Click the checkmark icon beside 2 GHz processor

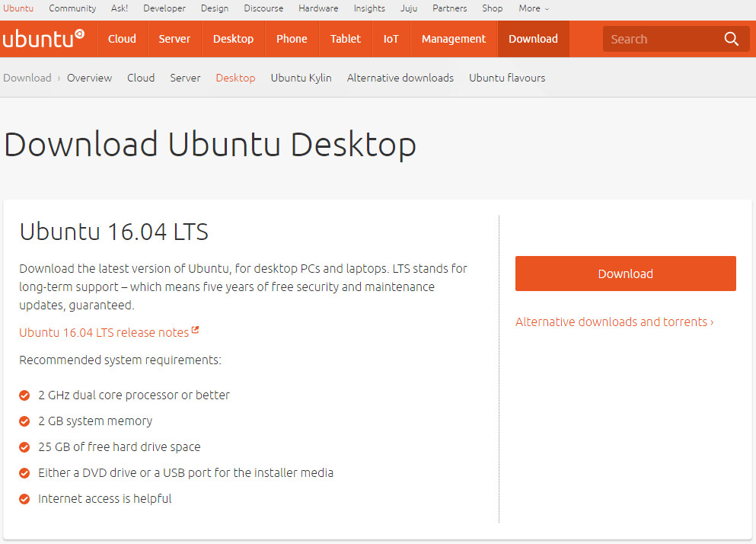pyautogui.click(x=24, y=395)
